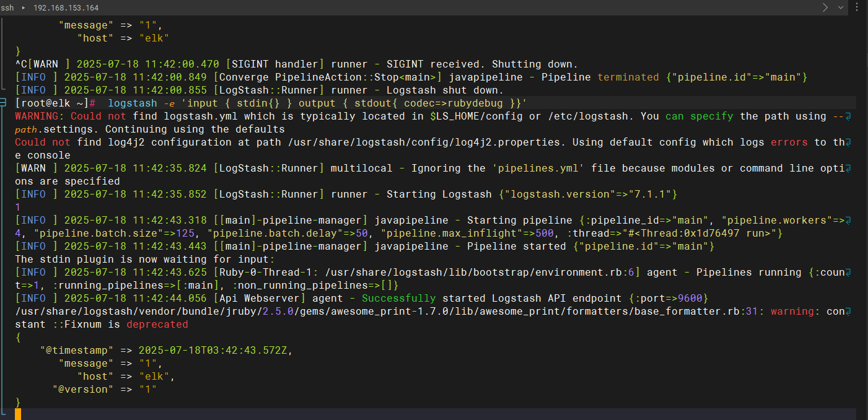The height and width of the screenshot is (420, 868).
Task: Click the "logstash.version"=>"7.1.1" text
Action: 587,195
